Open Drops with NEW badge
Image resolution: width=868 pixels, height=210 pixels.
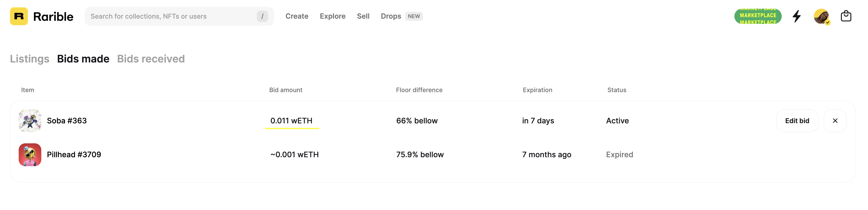[402, 16]
